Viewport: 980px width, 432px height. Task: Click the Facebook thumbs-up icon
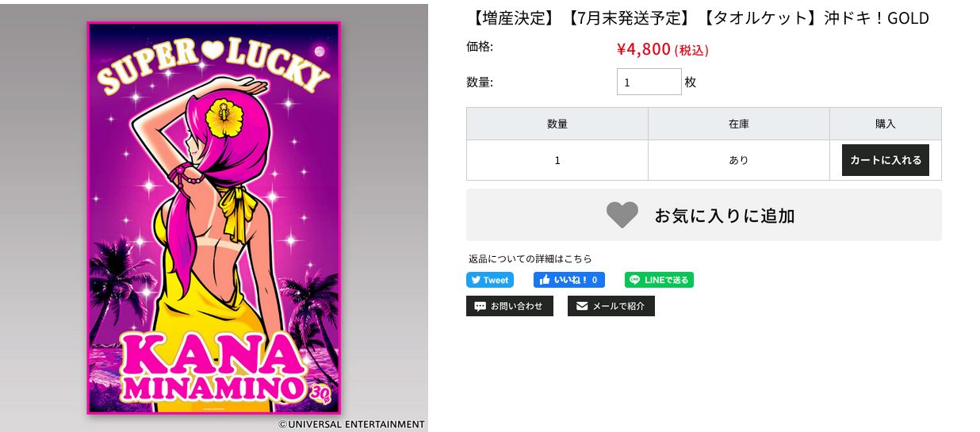click(545, 280)
